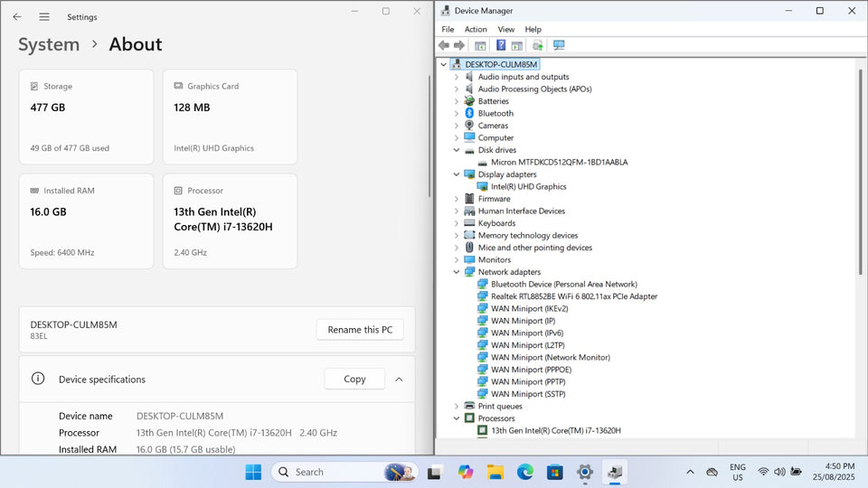Viewport: 868px width, 488px height.
Task: Click the Graphics Card 128 MB card
Action: pyautogui.click(x=230, y=117)
